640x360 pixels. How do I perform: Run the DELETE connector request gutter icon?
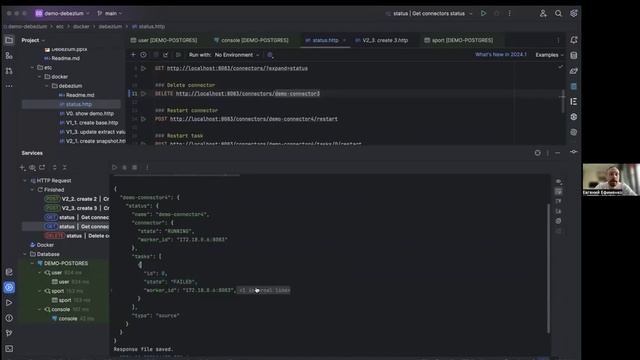[x=143, y=93]
